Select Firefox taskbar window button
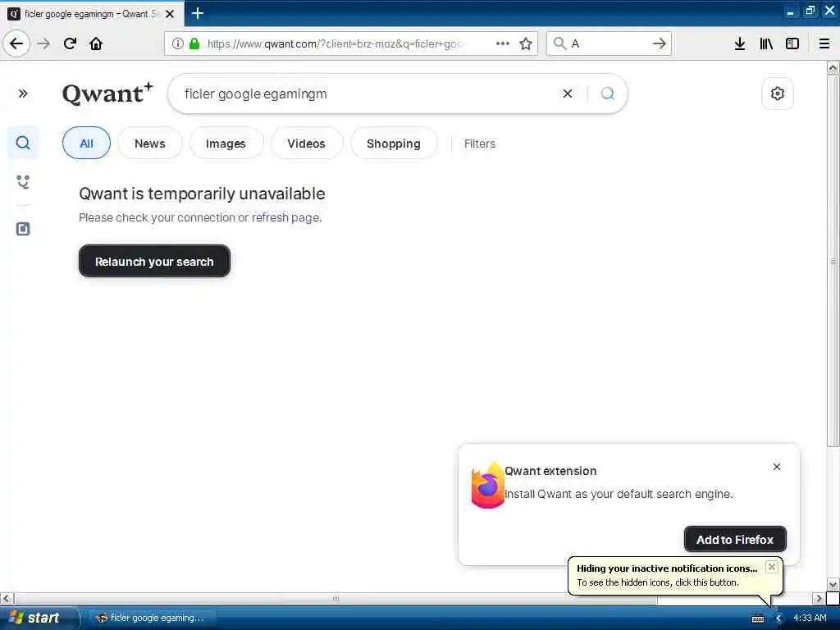 [x=152, y=618]
